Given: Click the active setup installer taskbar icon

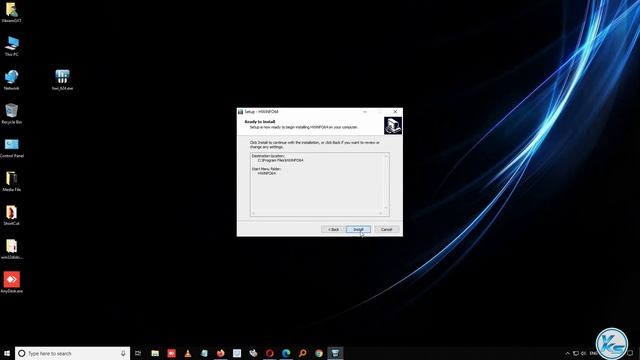Looking at the screenshot, I should pos(335,353).
